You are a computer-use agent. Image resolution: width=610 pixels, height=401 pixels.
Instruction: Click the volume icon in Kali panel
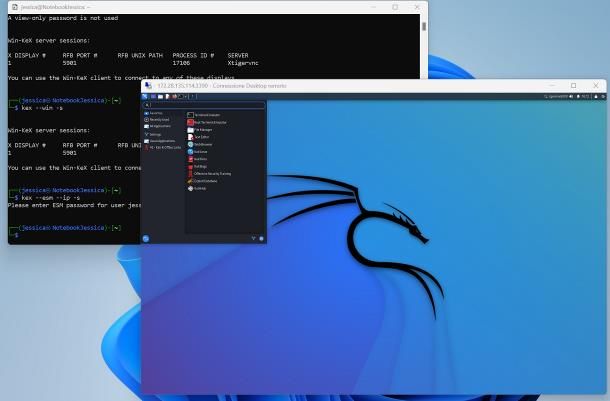(x=571, y=96)
